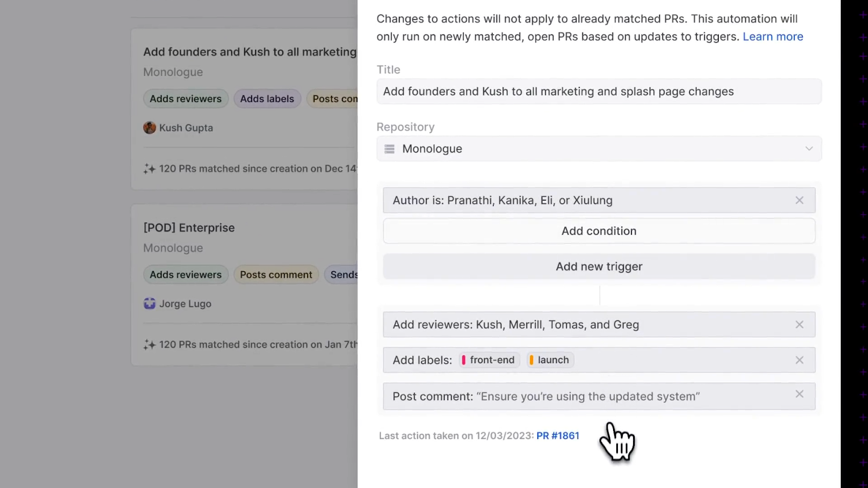
Task: Remove the "Author is" condition
Action: coord(799,200)
